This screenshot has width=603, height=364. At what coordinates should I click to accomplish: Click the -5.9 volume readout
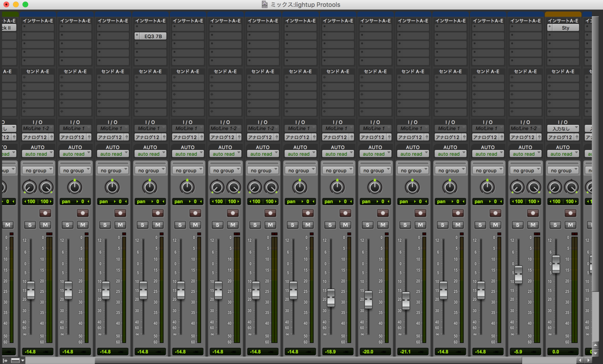pyautogui.click(x=525, y=352)
